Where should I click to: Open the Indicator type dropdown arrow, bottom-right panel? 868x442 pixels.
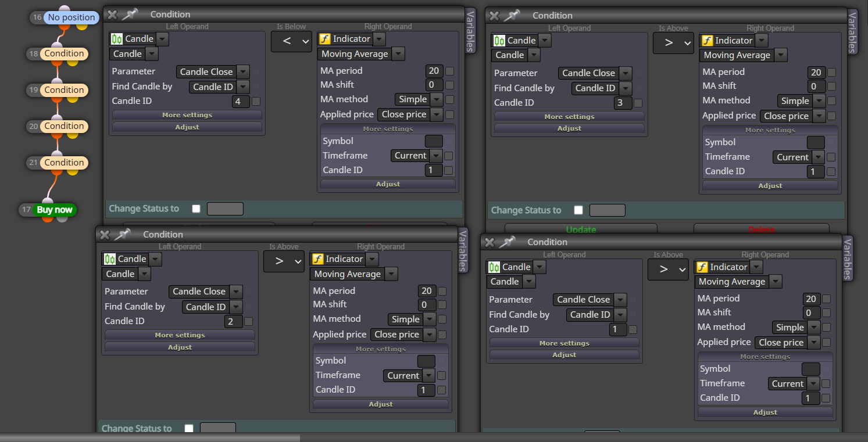click(x=756, y=267)
